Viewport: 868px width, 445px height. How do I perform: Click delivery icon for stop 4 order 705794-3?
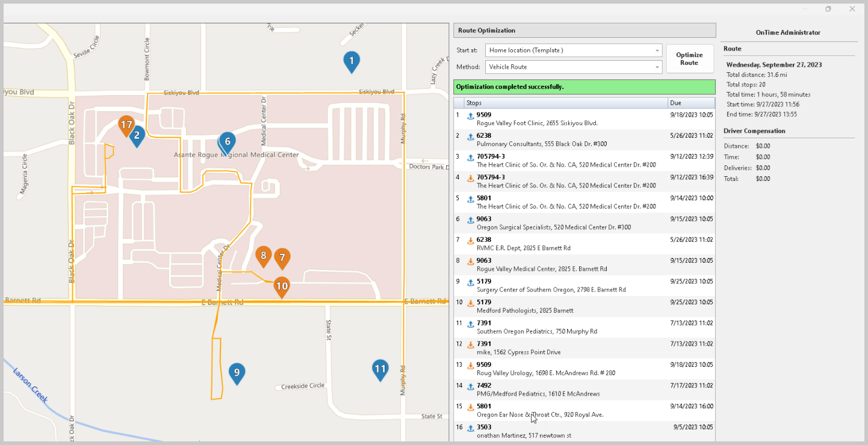[471, 179]
